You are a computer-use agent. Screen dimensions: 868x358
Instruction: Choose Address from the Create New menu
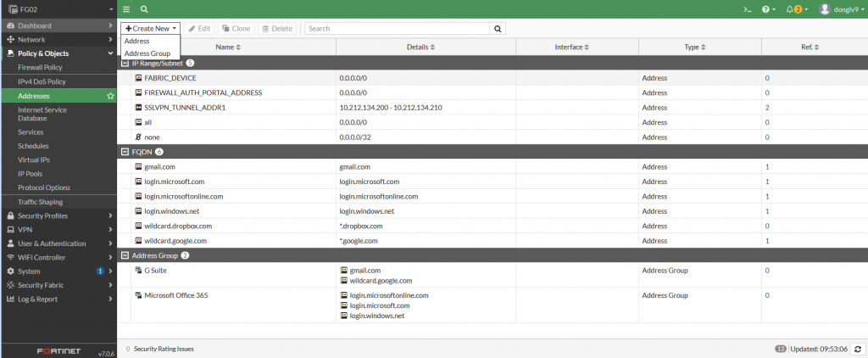[137, 41]
